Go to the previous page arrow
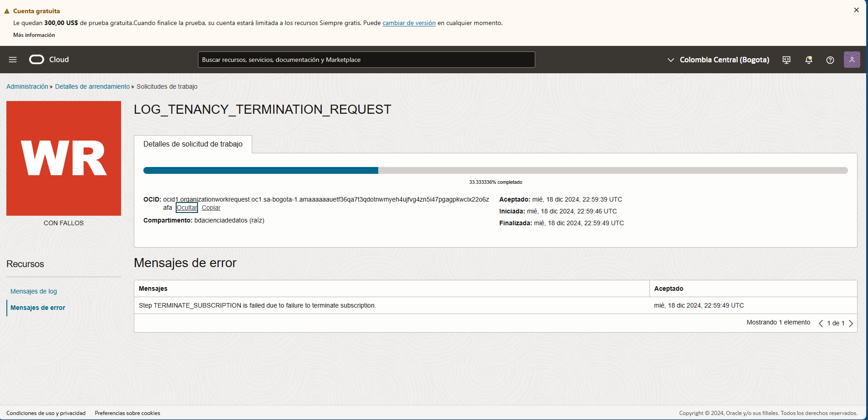Viewport: 868px width, 420px height. tap(821, 323)
